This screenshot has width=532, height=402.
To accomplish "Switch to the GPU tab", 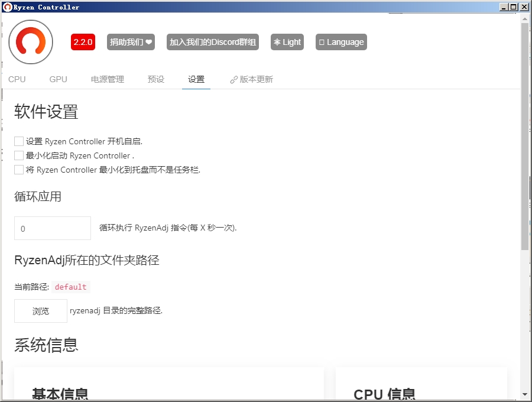I will pos(57,79).
